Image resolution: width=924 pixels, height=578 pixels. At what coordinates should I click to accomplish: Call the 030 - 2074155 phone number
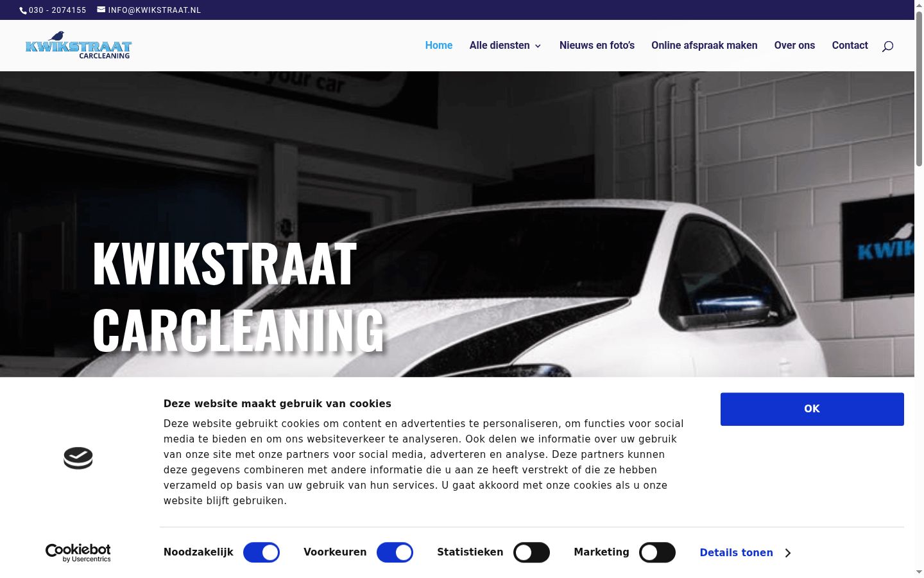(x=57, y=10)
